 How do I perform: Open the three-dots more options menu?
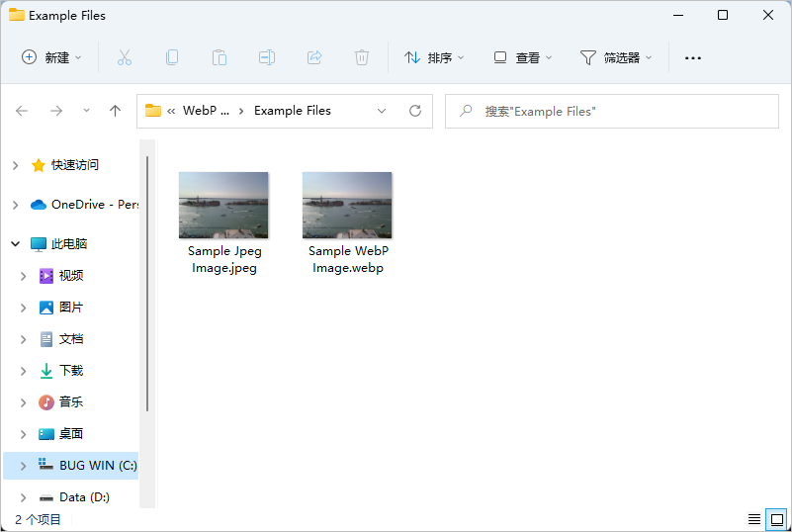(x=693, y=57)
